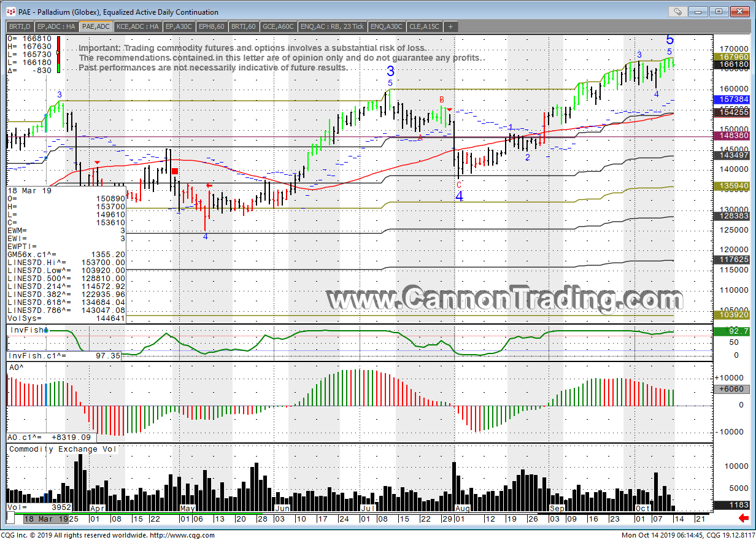Viewport: 756px width, 540px height.
Task: Click the small white box left of date scale
Action: coord(10,519)
